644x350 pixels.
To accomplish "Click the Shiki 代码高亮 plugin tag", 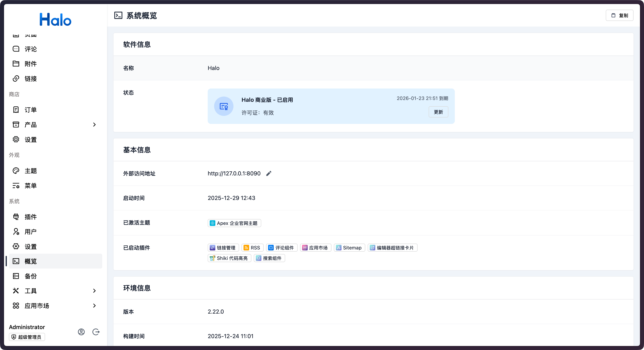I will (x=229, y=258).
